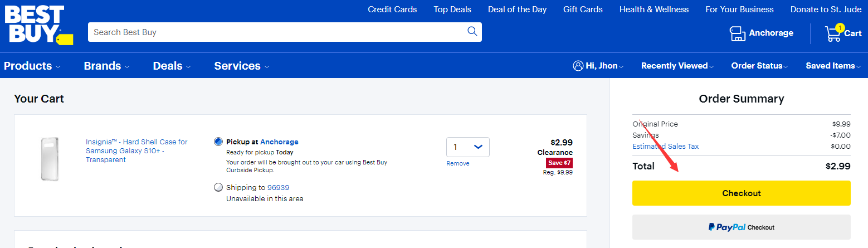
Task: Open the Gift Cards page
Action: pos(583,9)
